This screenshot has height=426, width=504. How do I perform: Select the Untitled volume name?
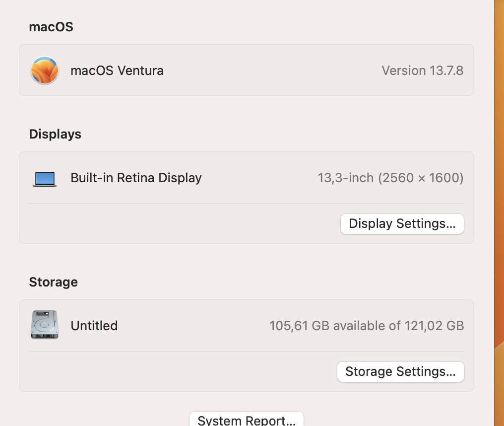(94, 326)
